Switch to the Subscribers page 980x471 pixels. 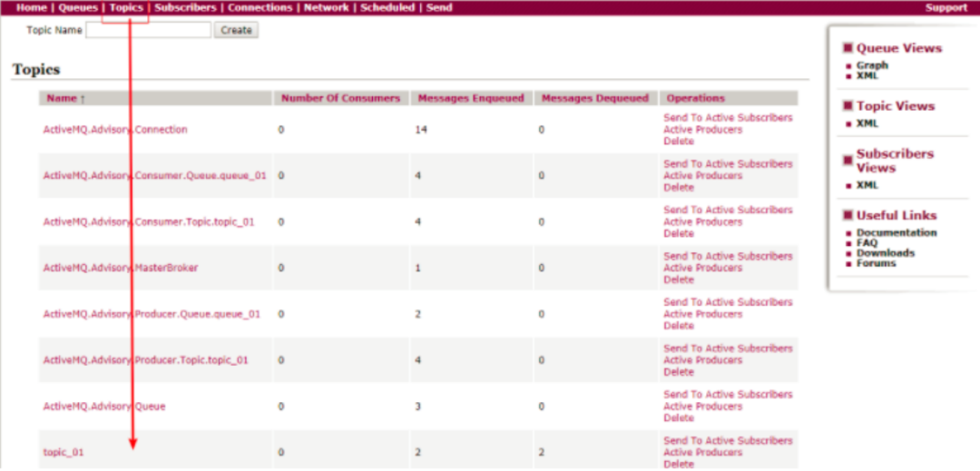tap(185, 7)
